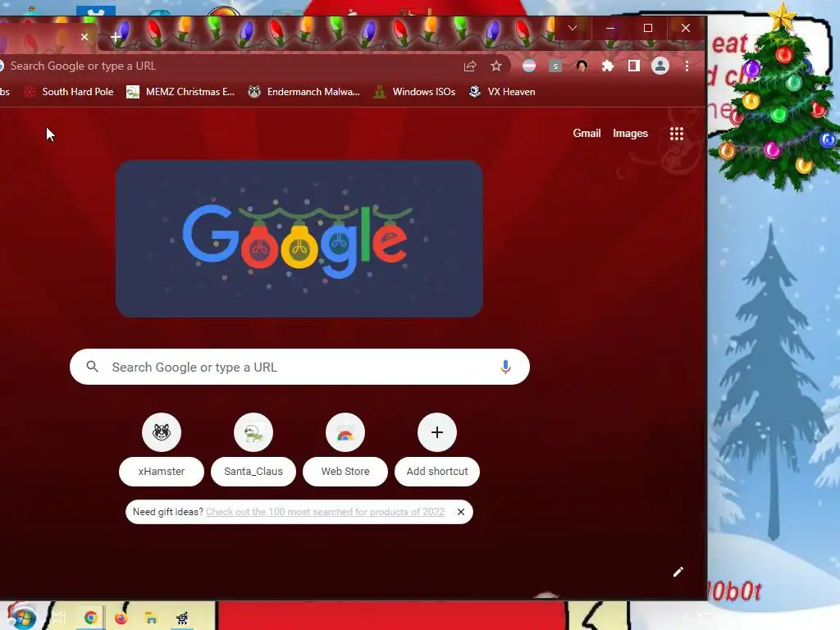
Task: Customize this page with pencil icon
Action: (678, 572)
